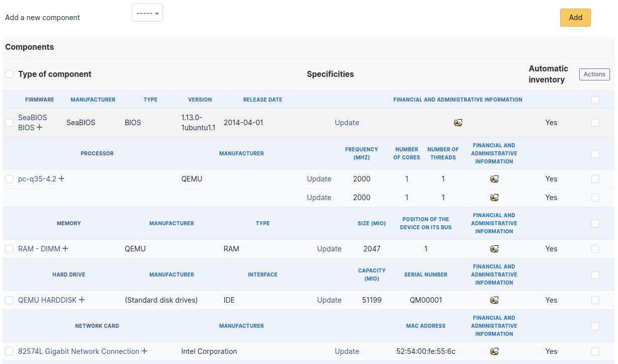618x364 pixels.
Task: Click the SERIAL NUMBER column header
Action: (x=426, y=275)
